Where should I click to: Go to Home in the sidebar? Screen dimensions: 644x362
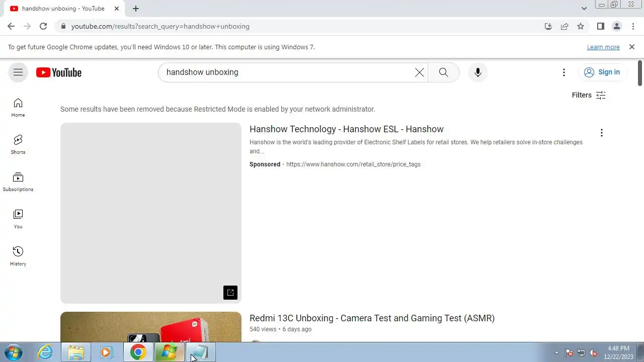[18, 108]
